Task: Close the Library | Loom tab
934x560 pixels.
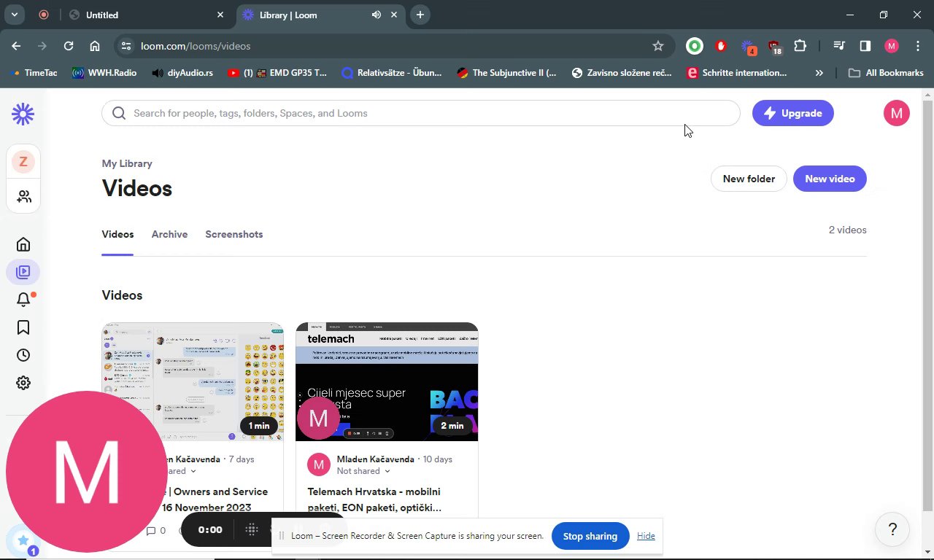Action: tap(395, 15)
